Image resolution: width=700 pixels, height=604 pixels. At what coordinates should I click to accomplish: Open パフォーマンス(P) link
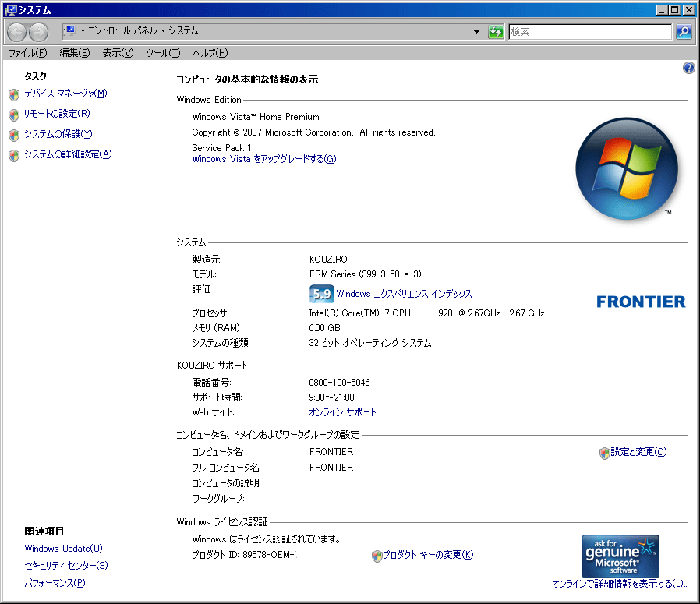pos(55,583)
